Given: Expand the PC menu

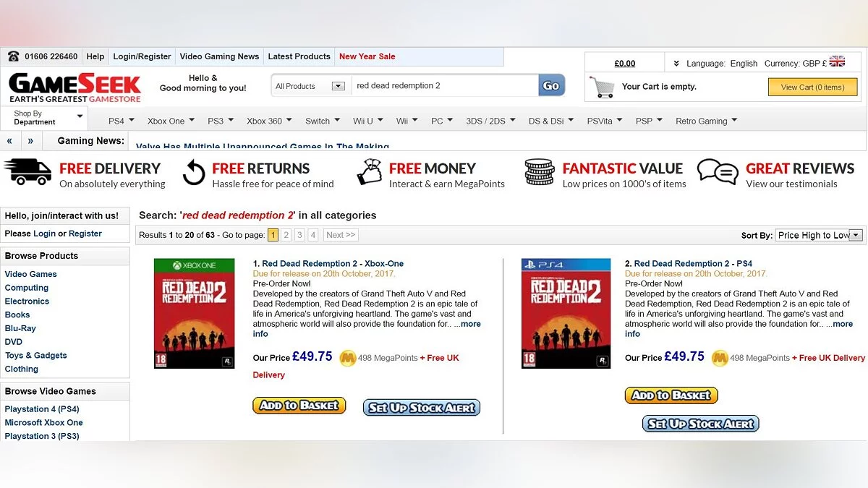Looking at the screenshot, I should [x=441, y=121].
